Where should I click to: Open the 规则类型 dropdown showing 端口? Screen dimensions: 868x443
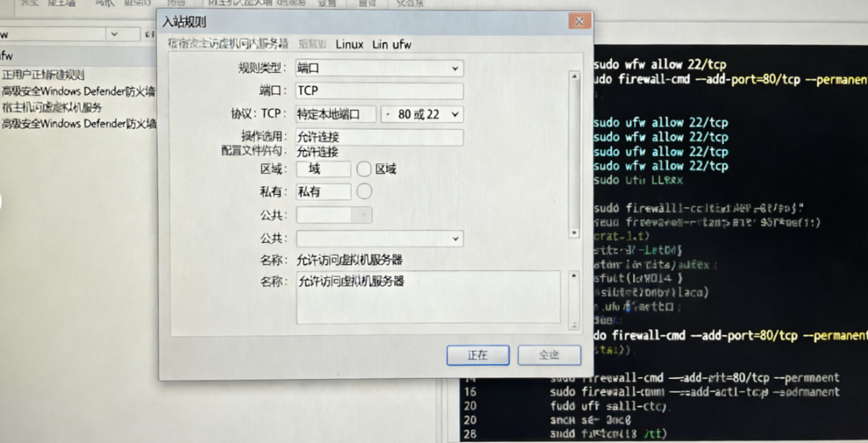(379, 68)
